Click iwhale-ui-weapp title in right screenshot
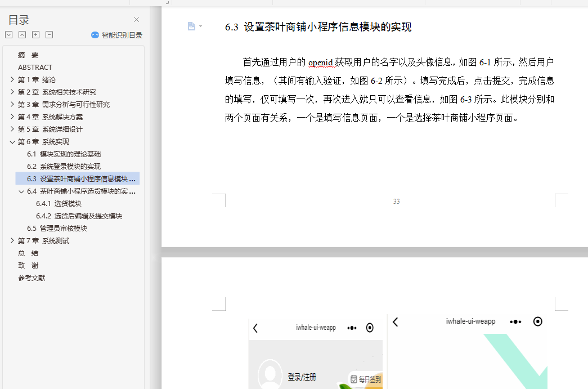Image resolution: width=588 pixels, height=389 pixels. (470, 321)
